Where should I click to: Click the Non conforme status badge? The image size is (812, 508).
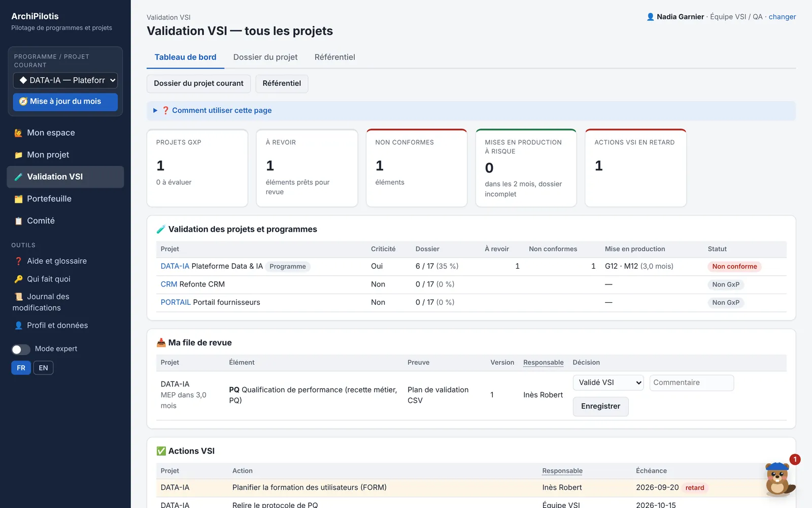pyautogui.click(x=734, y=266)
